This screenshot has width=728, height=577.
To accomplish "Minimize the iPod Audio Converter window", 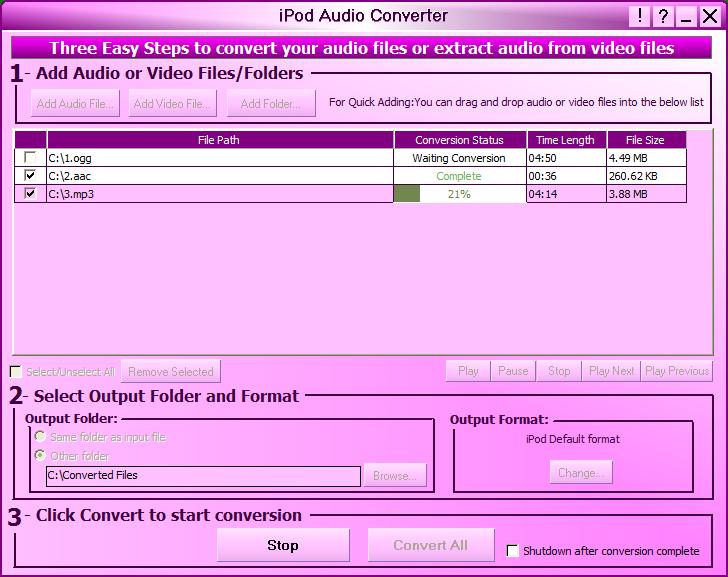I will (x=686, y=16).
